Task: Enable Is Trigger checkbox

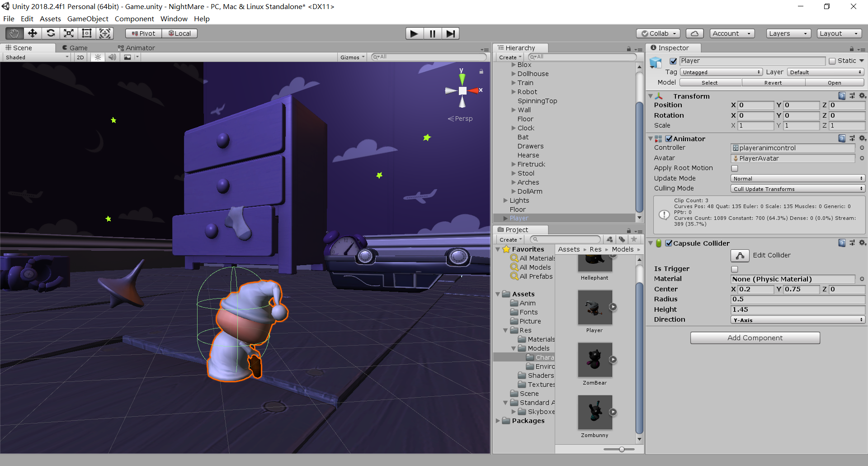Action: point(735,269)
